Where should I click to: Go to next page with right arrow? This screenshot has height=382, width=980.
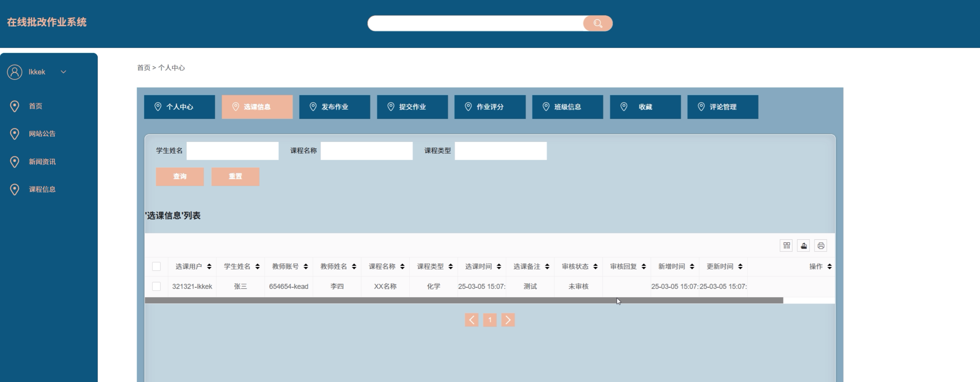(508, 320)
